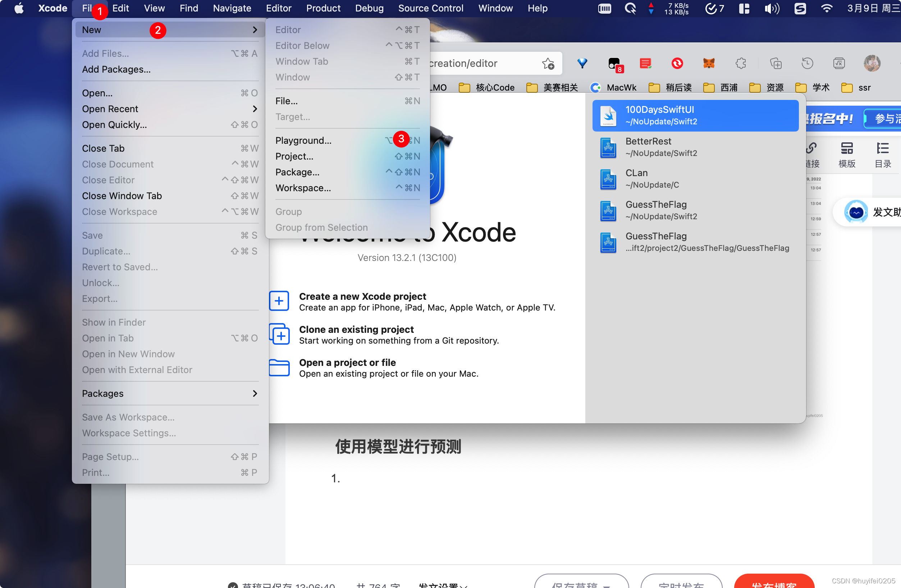
Task: Open the Edit menu
Action: click(120, 8)
